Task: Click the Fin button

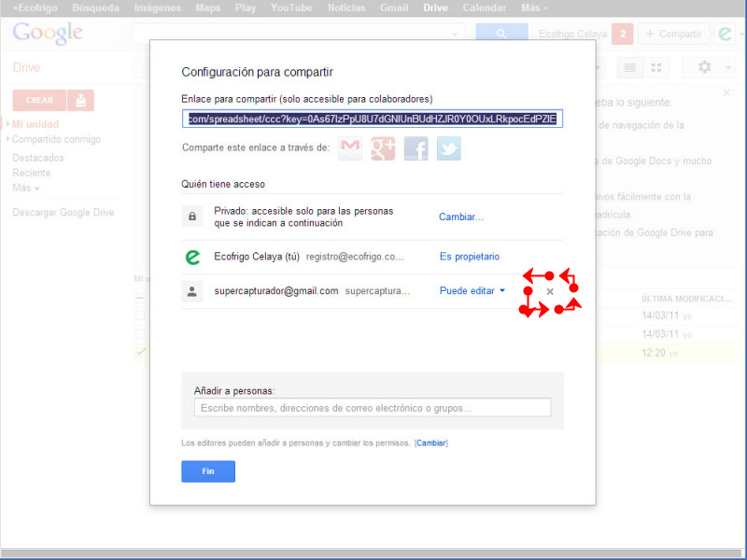Action: [x=208, y=471]
